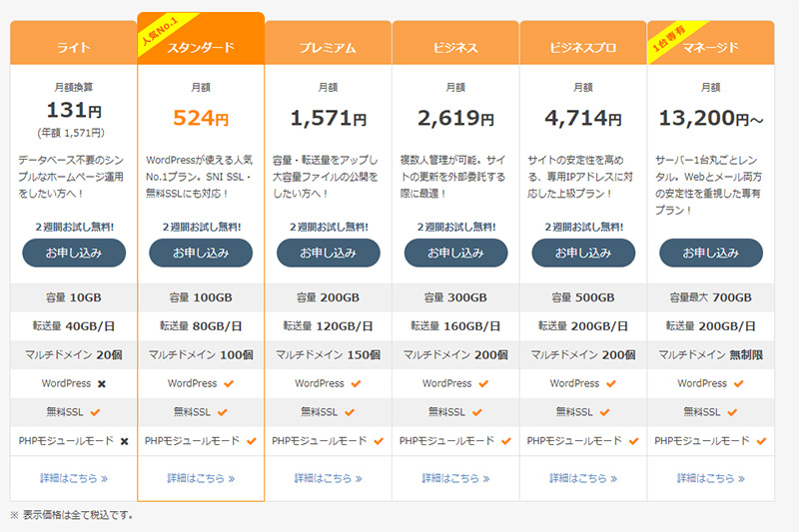The image size is (799, 532).
Task: Click お申し込み button under ビジネスプロ plan
Action: (x=583, y=253)
